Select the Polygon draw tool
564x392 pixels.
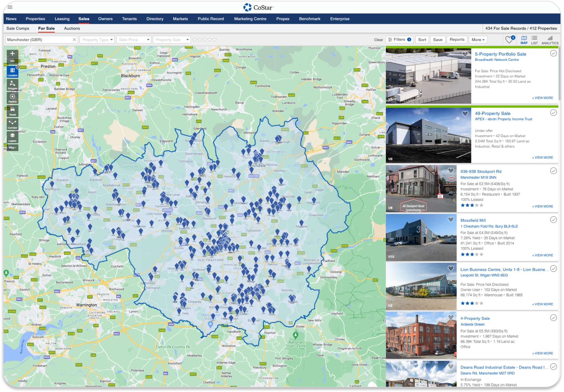point(13,85)
